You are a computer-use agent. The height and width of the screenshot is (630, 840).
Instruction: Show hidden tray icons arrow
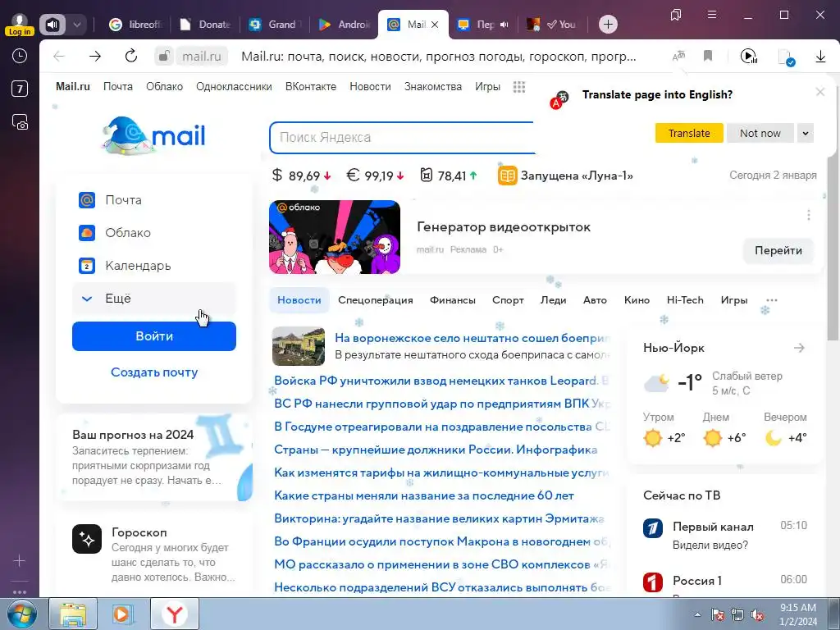coord(697,614)
